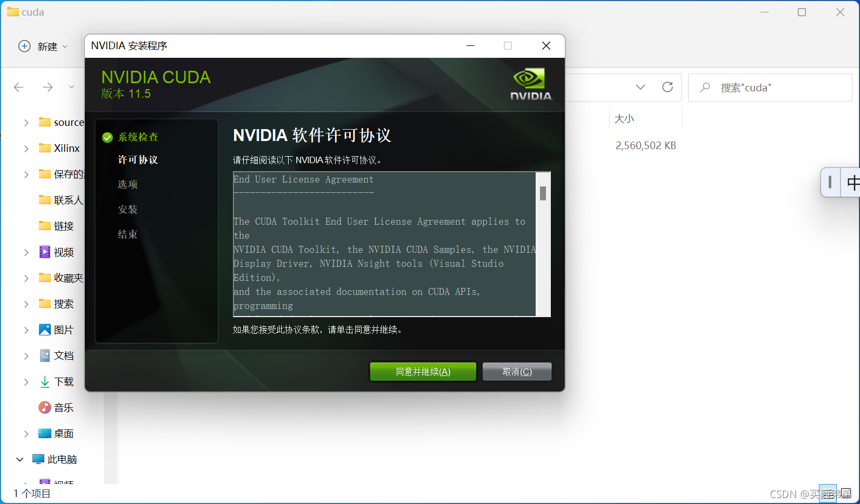
Task: Go back with Explorer back arrow
Action: coord(19,87)
